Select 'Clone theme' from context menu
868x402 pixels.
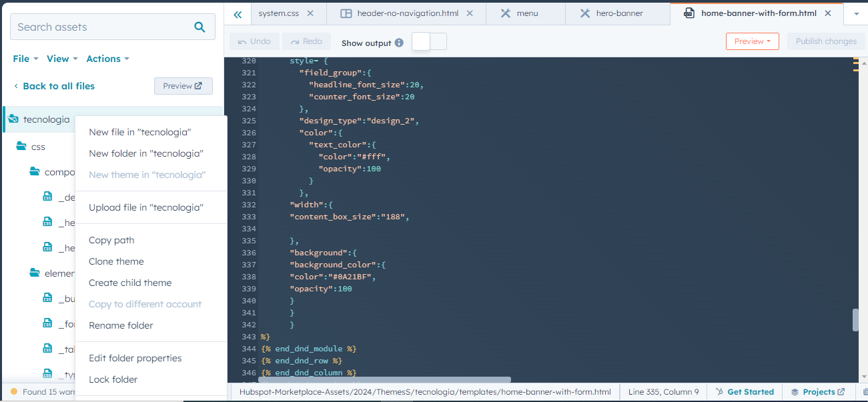coord(116,261)
